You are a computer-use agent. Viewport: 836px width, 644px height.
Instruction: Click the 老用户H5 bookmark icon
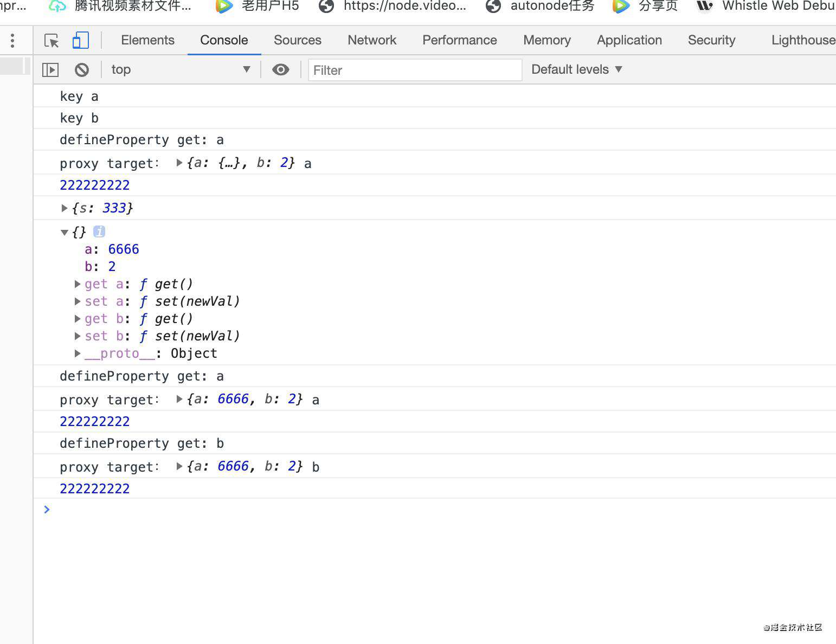click(x=224, y=7)
